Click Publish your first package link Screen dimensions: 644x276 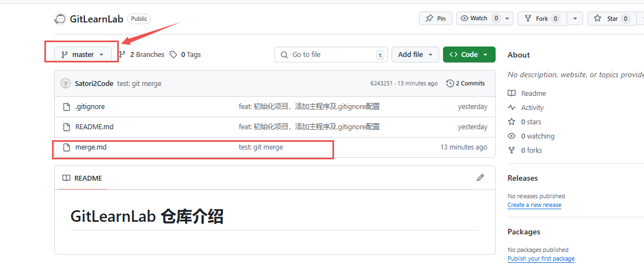pos(541,258)
